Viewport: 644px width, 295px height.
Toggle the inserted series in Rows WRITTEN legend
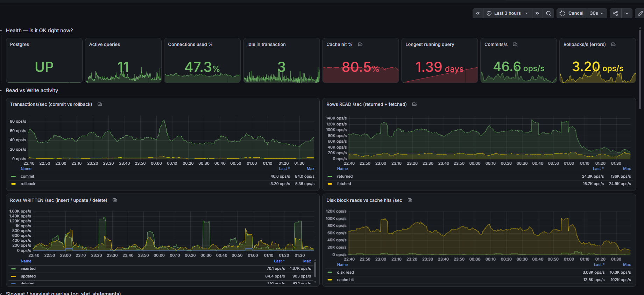click(x=28, y=269)
